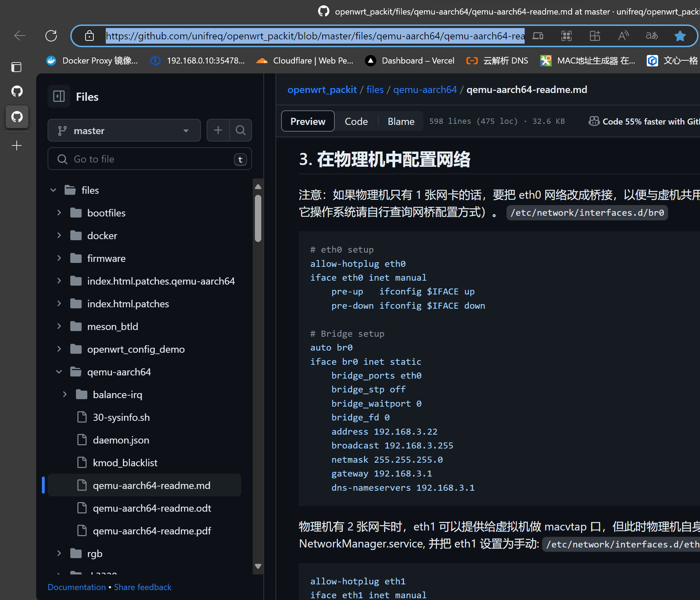The height and width of the screenshot is (600, 700).
Task: Collapse the Files side panel
Action: tap(59, 96)
